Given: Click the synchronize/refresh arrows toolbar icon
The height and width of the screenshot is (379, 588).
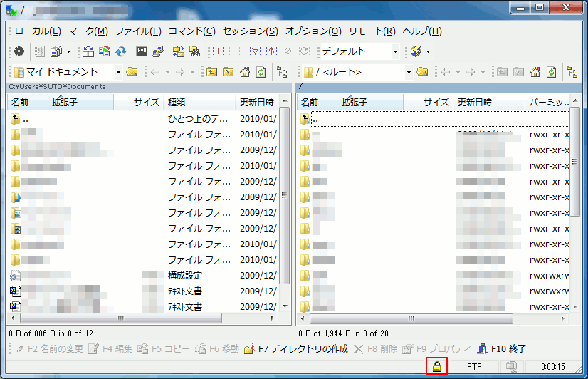Looking at the screenshot, I should click(121, 51).
